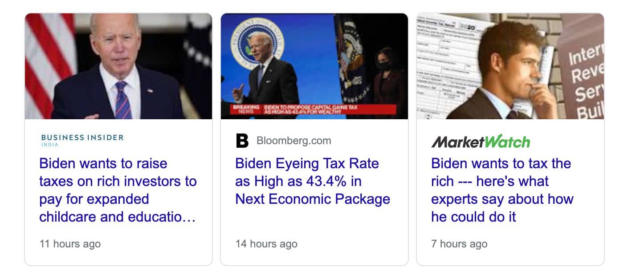This screenshot has width=644, height=275.
Task: Click the masked woman in the Bloomberg thumbnail
Action: [384, 85]
